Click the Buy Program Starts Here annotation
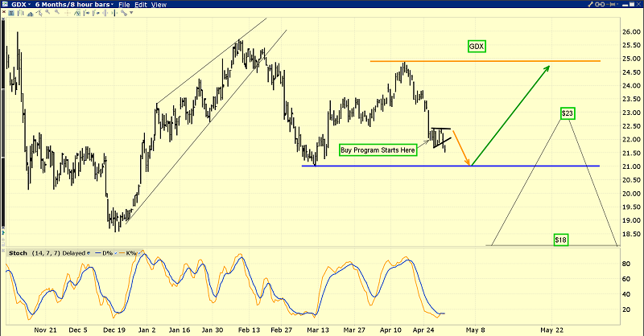This screenshot has width=644, height=336. (x=378, y=150)
